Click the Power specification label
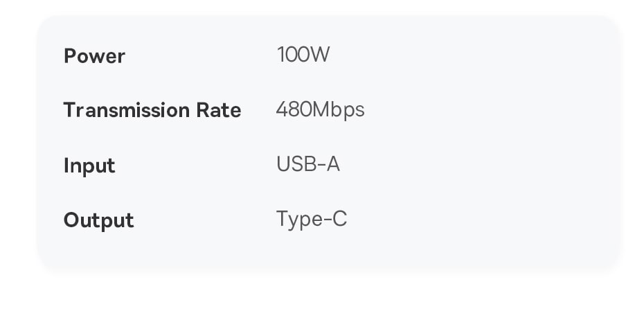The width and height of the screenshot is (644, 320). [94, 56]
